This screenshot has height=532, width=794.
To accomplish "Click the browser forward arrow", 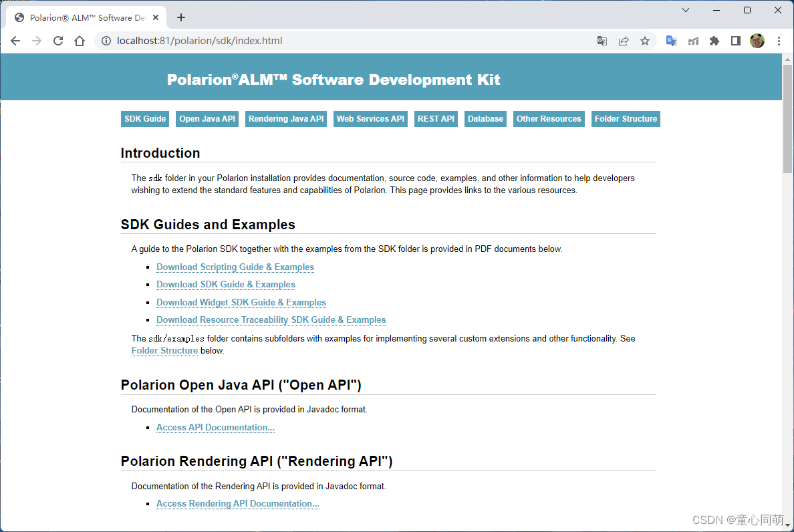I will (37, 41).
